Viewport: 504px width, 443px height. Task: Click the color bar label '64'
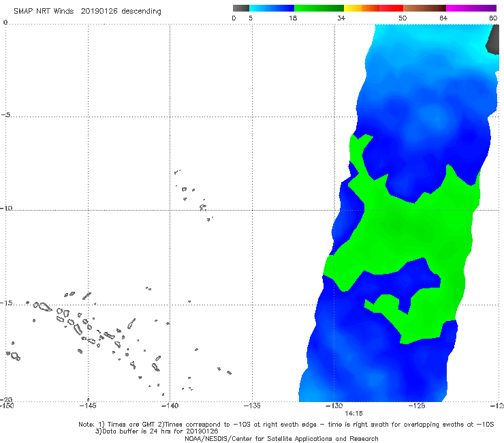(443, 18)
